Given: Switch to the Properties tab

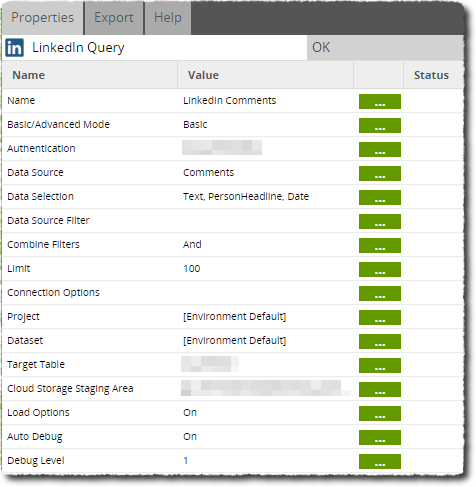Looking at the screenshot, I should tap(42, 18).
